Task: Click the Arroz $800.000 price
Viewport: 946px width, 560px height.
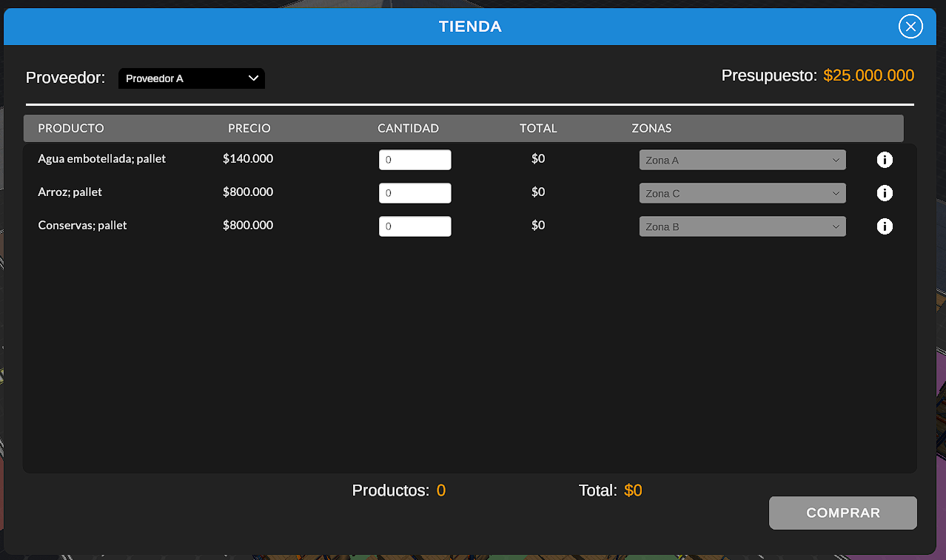Action: (248, 192)
